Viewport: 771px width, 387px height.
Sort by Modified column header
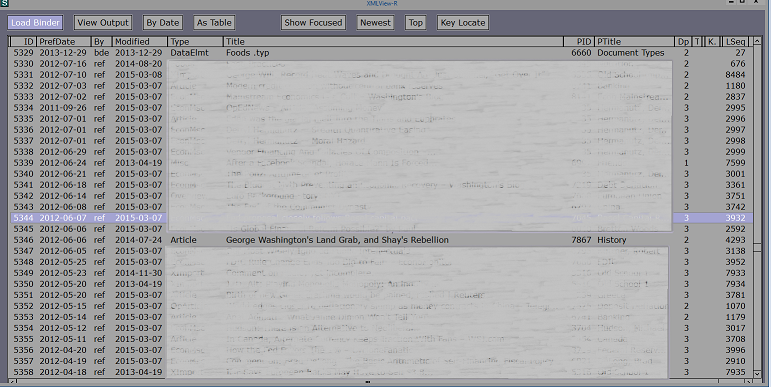click(140, 42)
